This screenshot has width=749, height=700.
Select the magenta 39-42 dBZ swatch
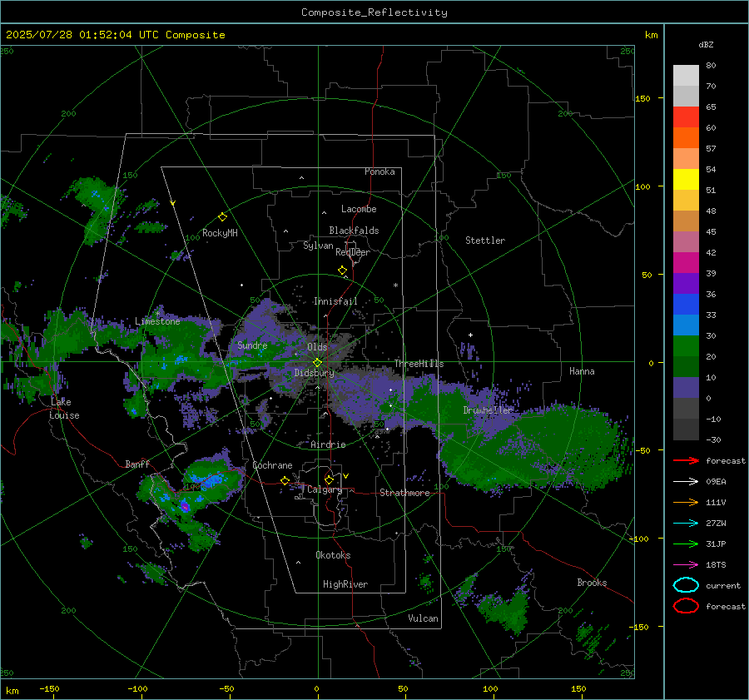point(686,263)
